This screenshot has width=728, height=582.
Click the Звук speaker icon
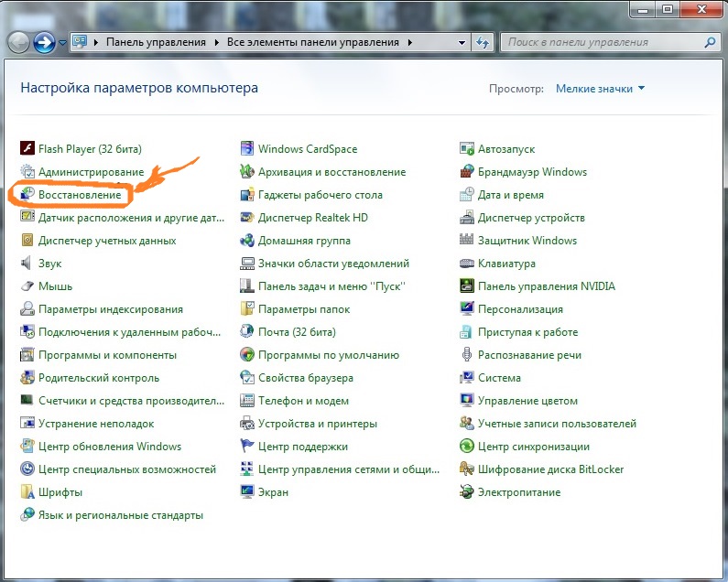pyautogui.click(x=27, y=264)
